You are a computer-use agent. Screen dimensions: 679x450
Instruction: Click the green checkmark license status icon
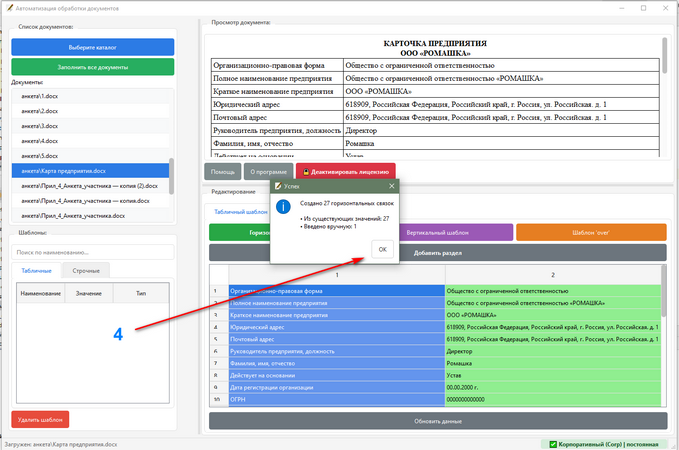tap(553, 444)
